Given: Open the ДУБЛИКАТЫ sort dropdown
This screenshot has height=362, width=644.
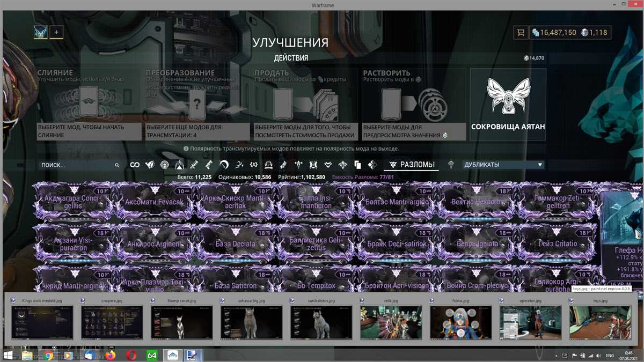Looking at the screenshot, I should pos(503,165).
